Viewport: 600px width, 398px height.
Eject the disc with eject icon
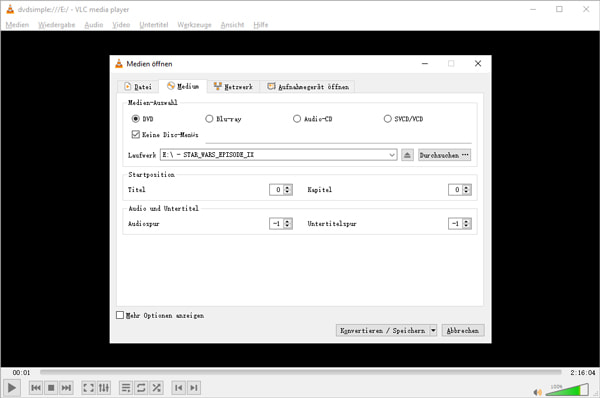(x=407, y=155)
